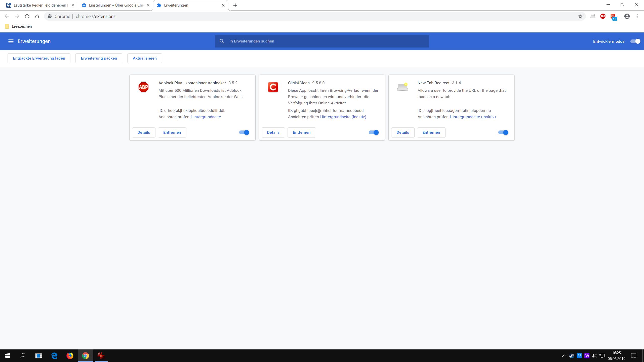Open Chrome three-dot menu
The height and width of the screenshot is (362, 644).
pos(637,16)
